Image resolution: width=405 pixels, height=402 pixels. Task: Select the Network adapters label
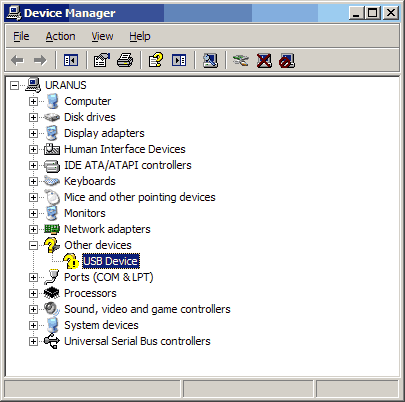pyautogui.click(x=107, y=229)
